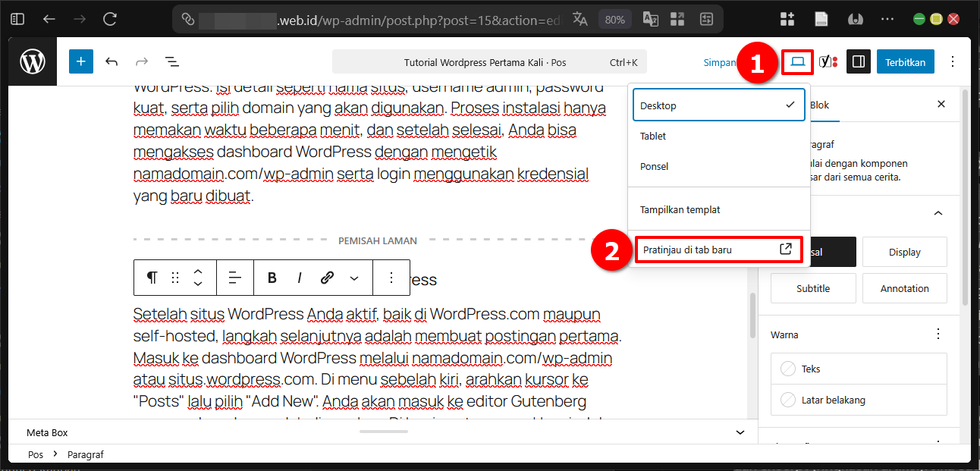Open the document overview list view

pos(171,61)
